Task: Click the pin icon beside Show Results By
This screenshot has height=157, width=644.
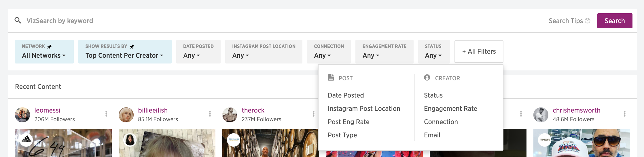Action: [132, 46]
